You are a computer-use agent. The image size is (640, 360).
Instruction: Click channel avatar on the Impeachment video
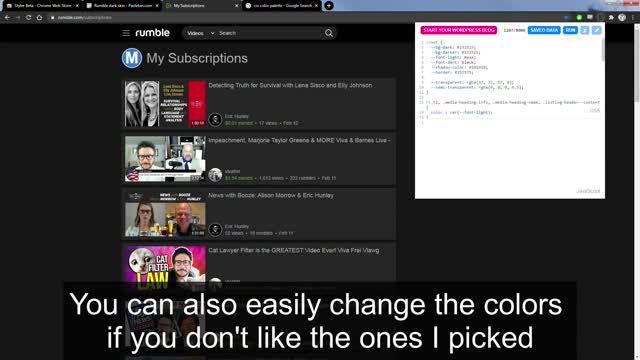point(215,175)
